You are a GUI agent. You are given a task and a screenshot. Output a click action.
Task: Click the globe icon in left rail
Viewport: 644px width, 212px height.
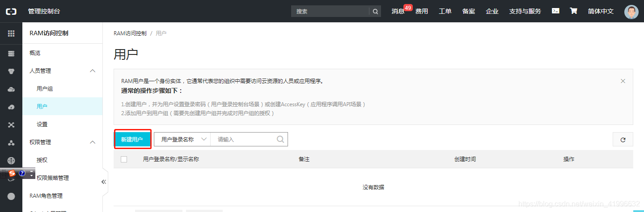[11, 161]
